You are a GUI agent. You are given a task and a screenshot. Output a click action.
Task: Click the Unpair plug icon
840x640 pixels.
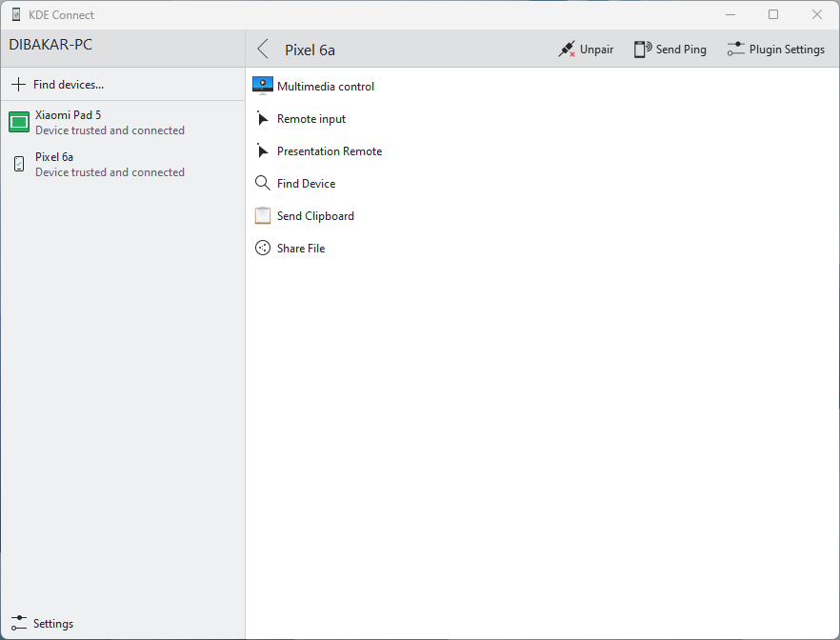tap(567, 50)
